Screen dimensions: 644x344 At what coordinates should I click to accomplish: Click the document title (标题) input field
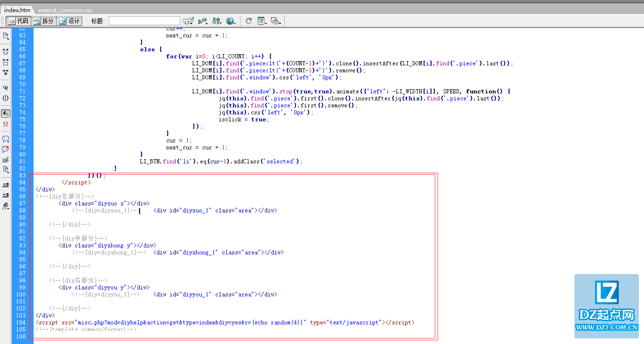[144, 21]
